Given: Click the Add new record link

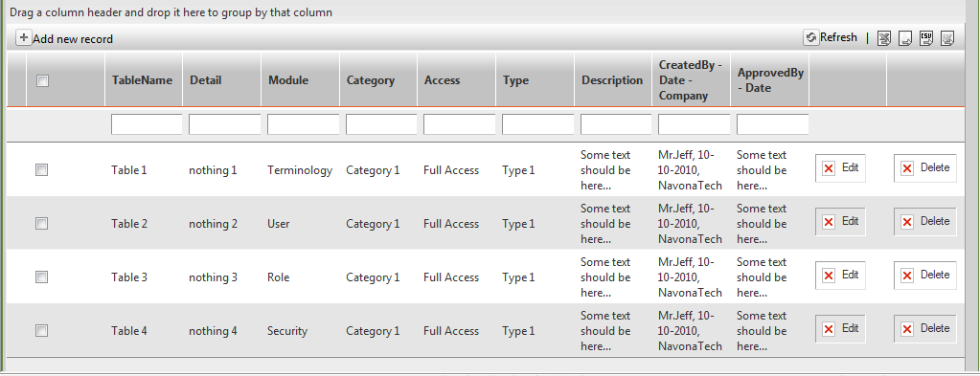Looking at the screenshot, I should 73,39.
